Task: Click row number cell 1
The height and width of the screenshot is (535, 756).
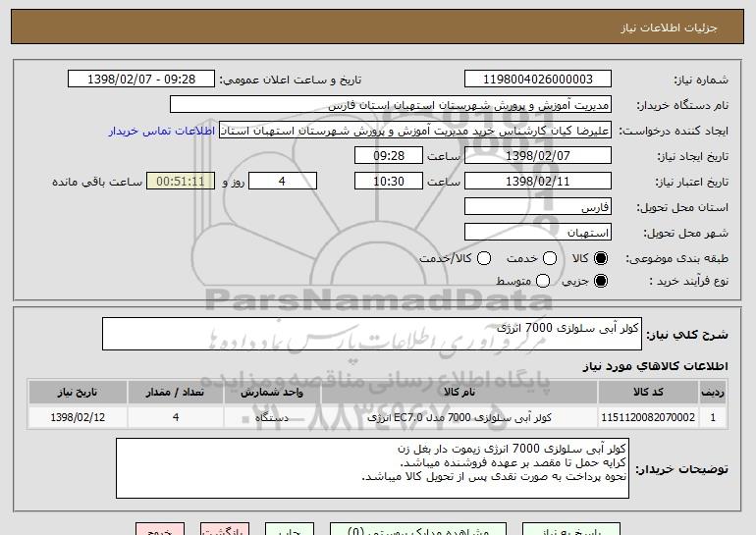Action: 713,417
